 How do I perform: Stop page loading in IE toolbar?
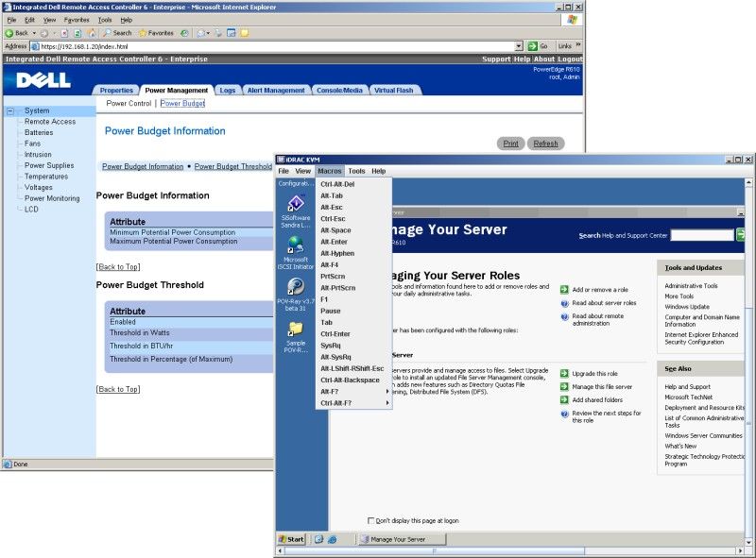(x=64, y=33)
